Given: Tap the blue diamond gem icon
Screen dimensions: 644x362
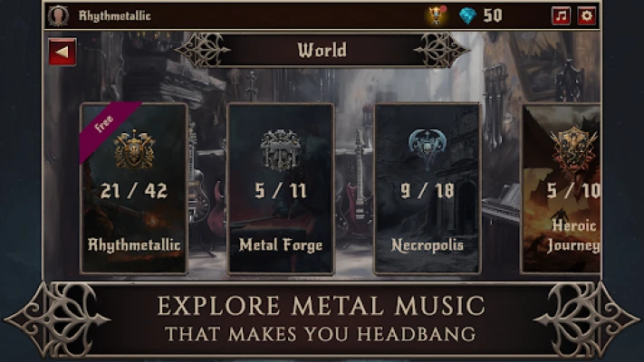Looking at the screenshot, I should (x=467, y=16).
